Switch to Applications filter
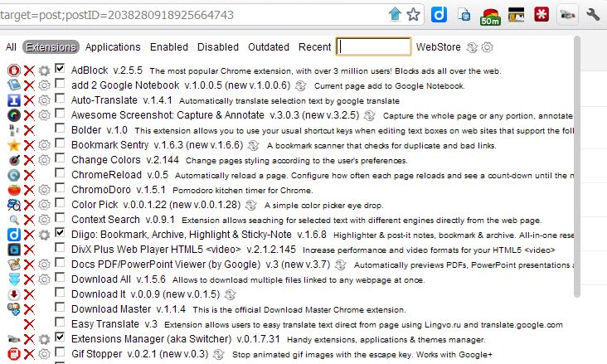Screen dimensions: 607x364 coord(113,47)
